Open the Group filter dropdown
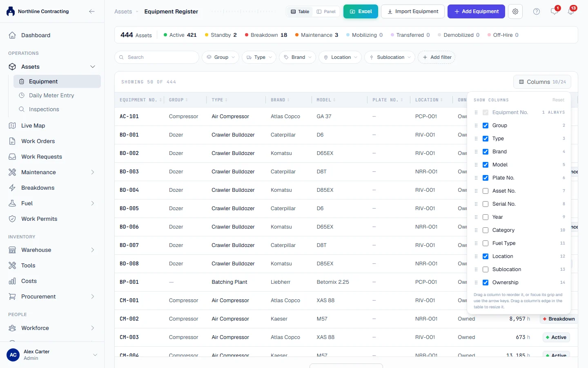Screen dimensions: 588x368 click(x=220, y=57)
